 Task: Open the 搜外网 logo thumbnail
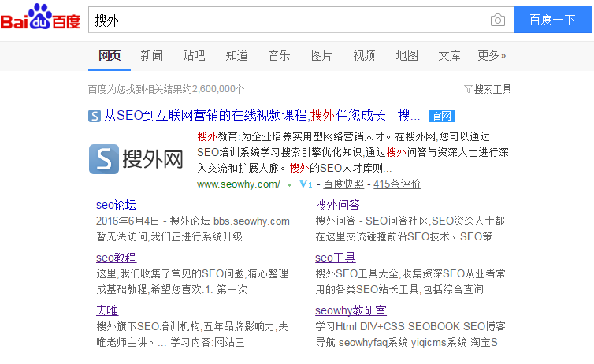[136, 159]
